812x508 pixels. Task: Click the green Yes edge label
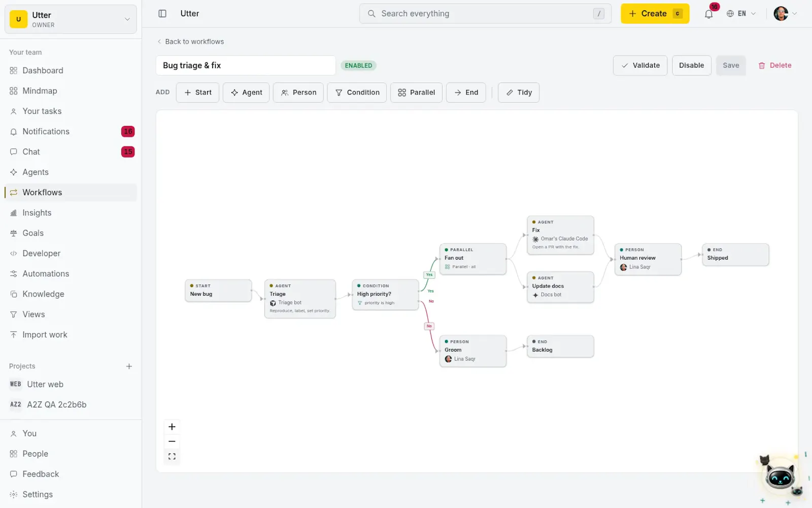pos(429,275)
